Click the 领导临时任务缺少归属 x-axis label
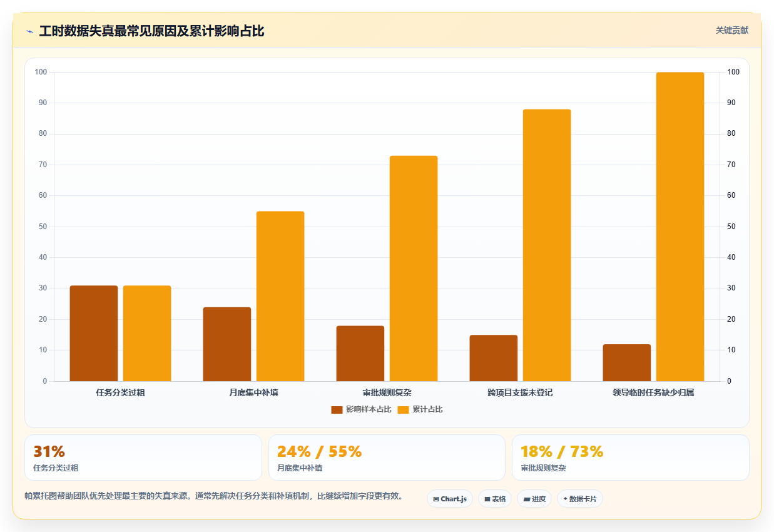 (654, 393)
